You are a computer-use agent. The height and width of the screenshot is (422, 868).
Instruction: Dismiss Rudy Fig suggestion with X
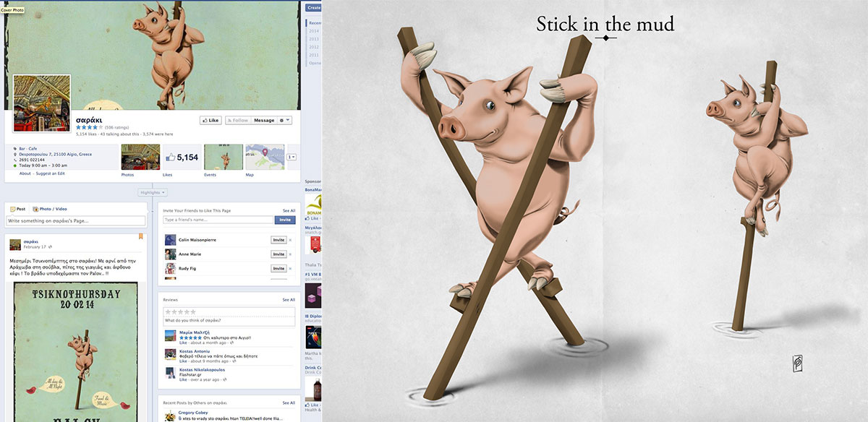coord(290,268)
